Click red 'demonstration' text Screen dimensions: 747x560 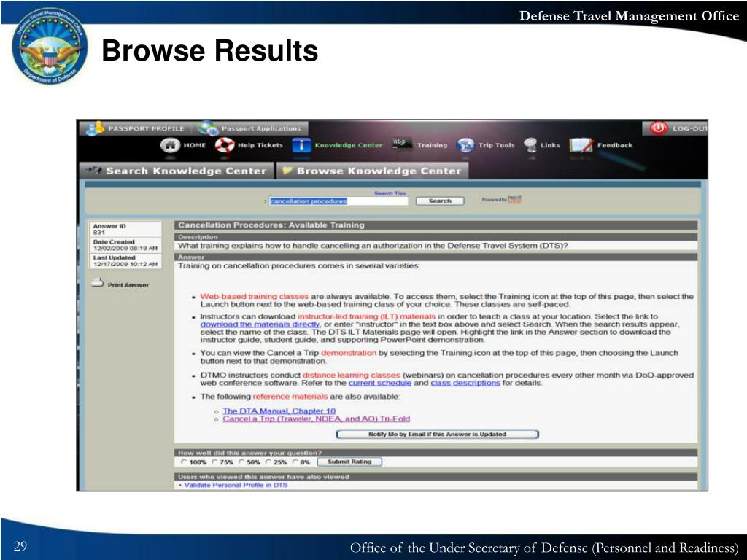tap(349, 353)
